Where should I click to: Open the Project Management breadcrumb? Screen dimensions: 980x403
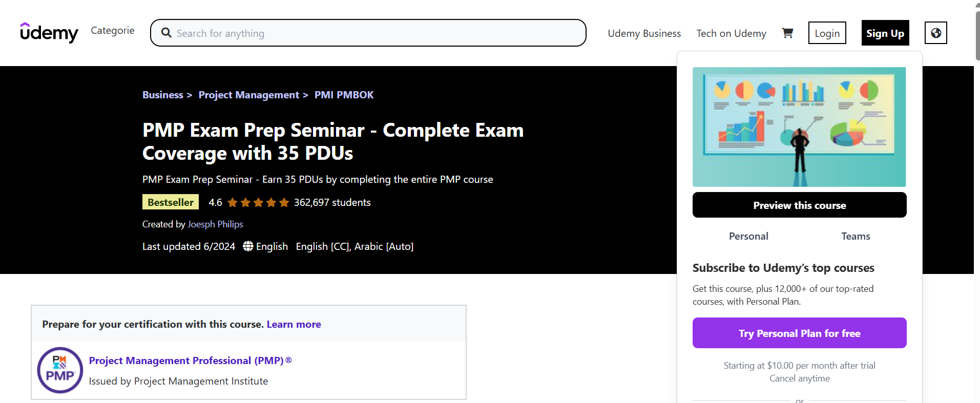[x=248, y=95]
